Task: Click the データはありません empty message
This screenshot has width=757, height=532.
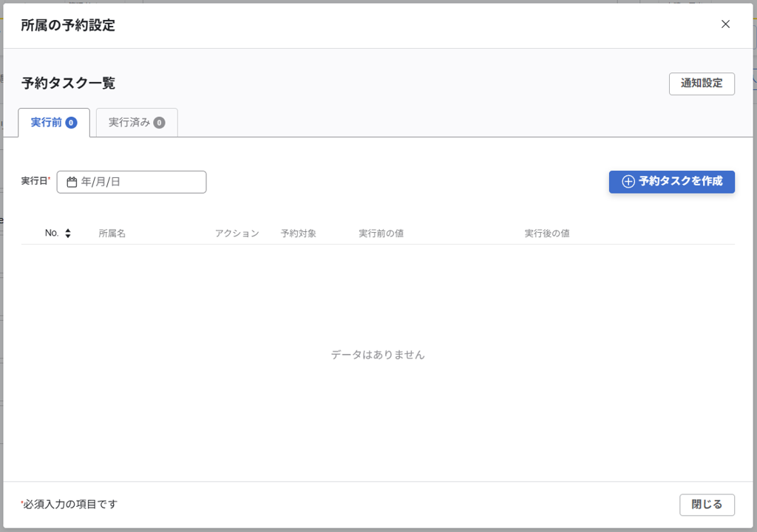Action: [378, 355]
